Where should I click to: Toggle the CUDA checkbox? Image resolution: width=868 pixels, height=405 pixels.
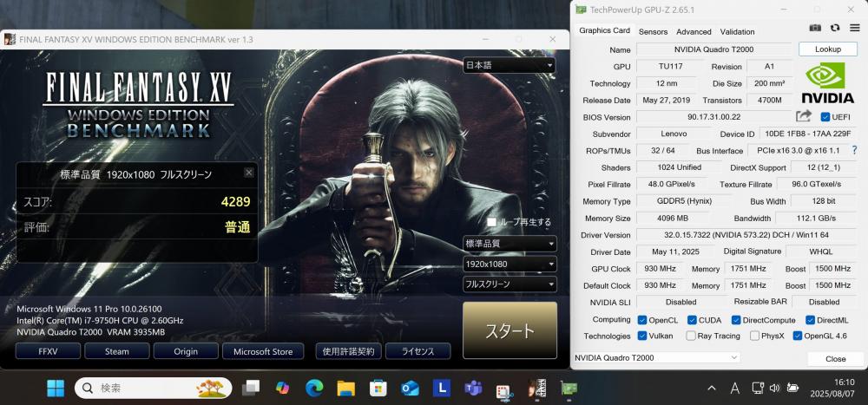692,320
